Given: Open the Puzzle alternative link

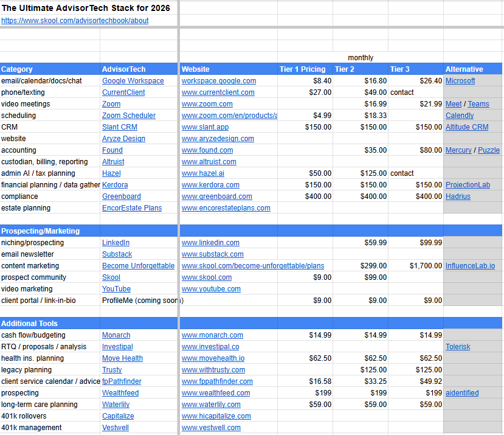Looking at the screenshot, I should 489,150.
